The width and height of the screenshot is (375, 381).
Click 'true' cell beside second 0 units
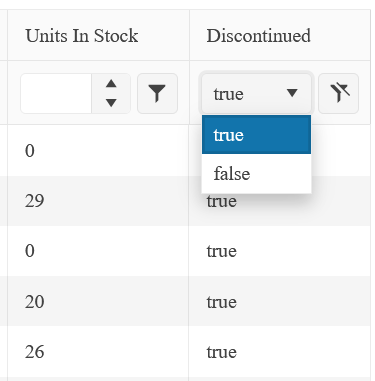pos(280,251)
